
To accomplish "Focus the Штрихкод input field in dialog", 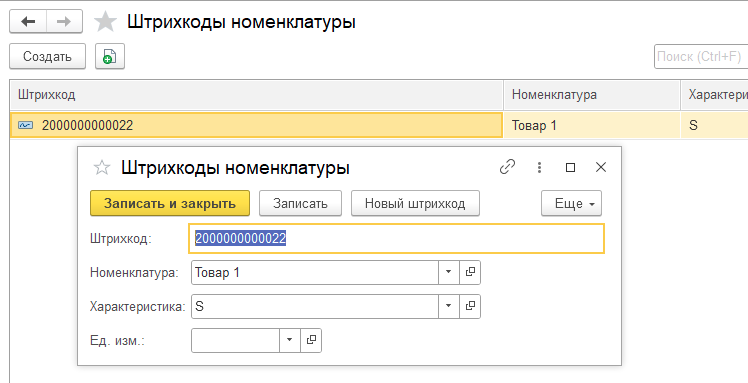I will click(396, 238).
